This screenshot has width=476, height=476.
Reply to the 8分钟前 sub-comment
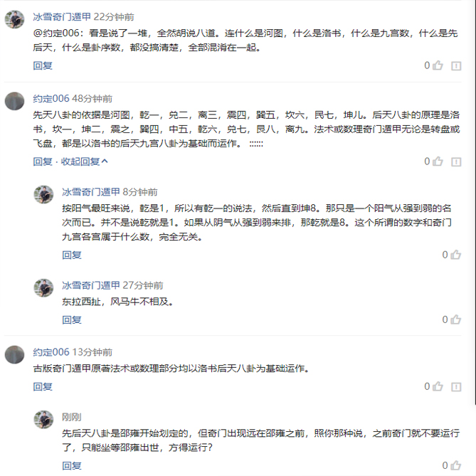(71, 255)
